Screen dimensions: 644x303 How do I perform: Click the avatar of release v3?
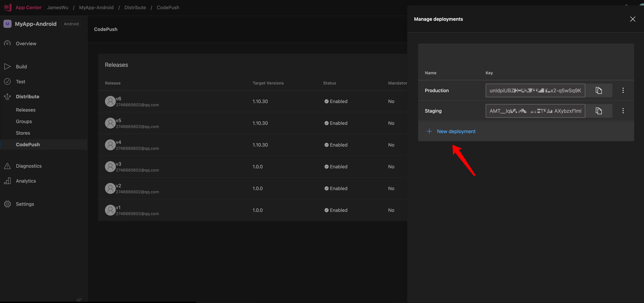coord(110,167)
